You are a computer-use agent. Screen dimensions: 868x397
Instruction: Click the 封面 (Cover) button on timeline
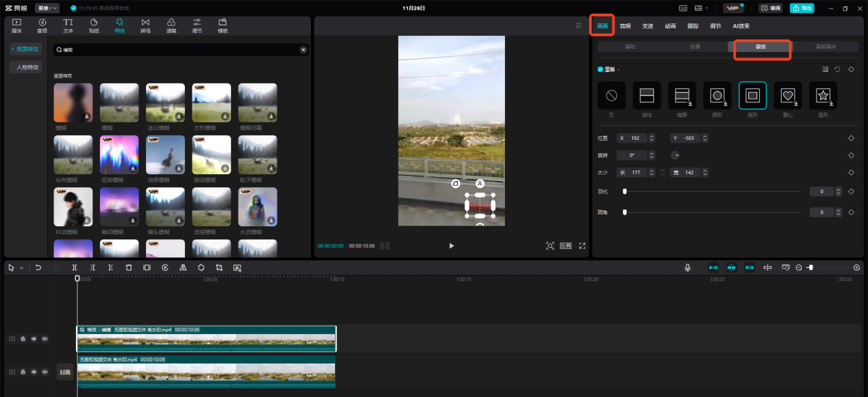click(65, 372)
